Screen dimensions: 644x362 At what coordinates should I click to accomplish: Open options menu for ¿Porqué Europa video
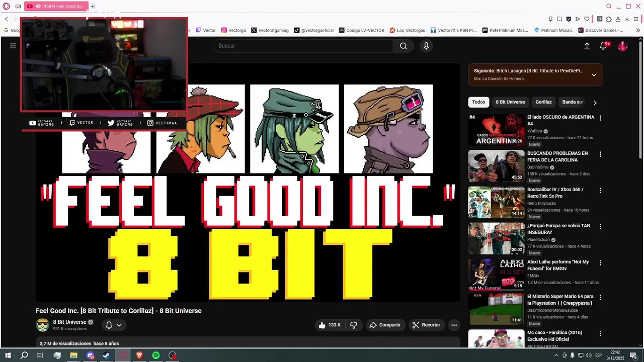coord(600,226)
